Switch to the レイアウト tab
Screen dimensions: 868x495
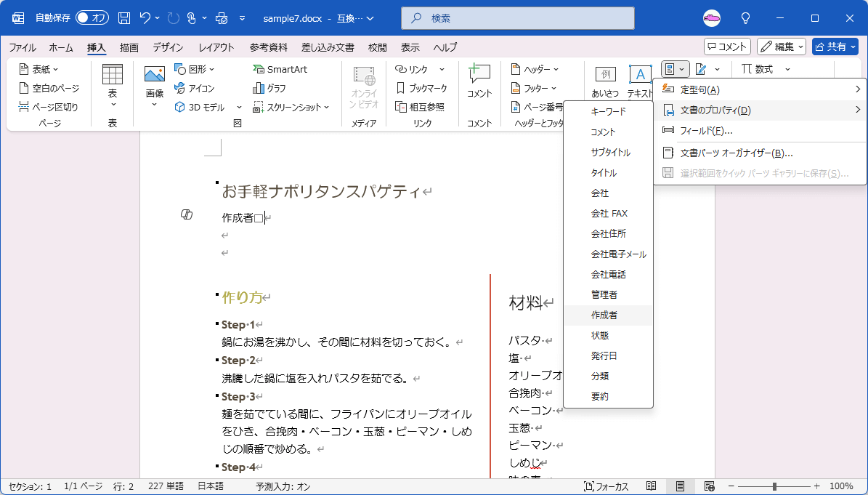216,48
